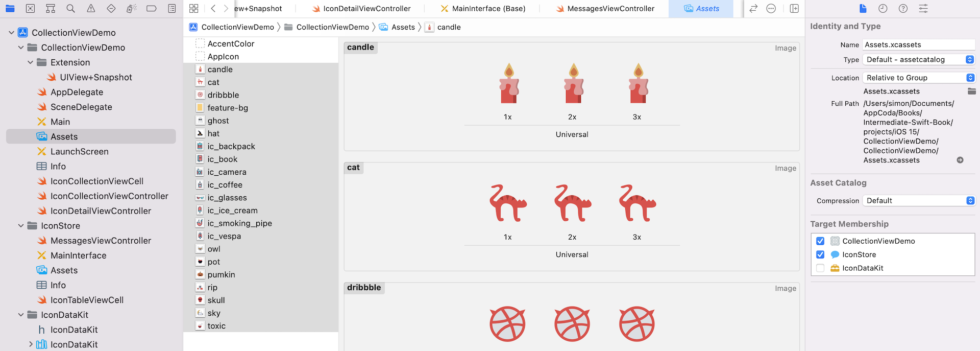Screen dimensions: 980x351
Task: Enable IconDataKit target membership
Action: 820,268
